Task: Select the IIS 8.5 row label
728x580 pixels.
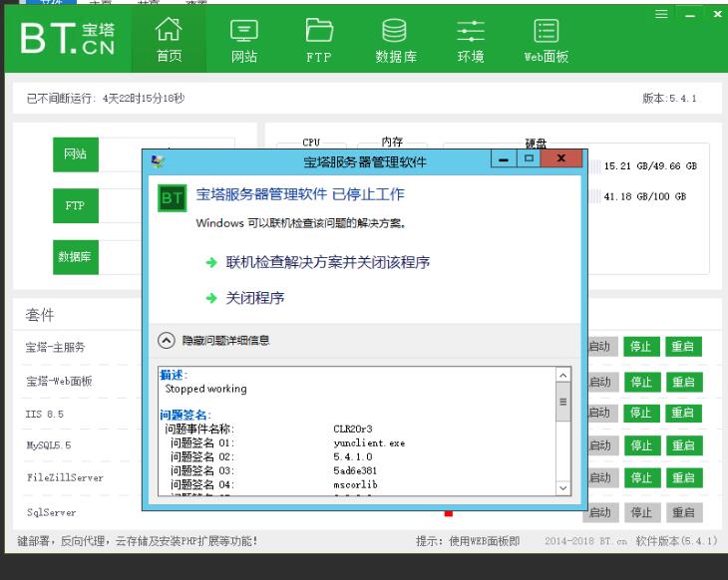Action: [x=45, y=414]
